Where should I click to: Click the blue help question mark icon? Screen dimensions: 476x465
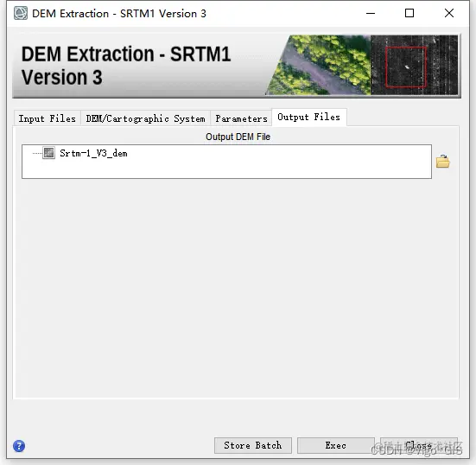(x=19, y=446)
